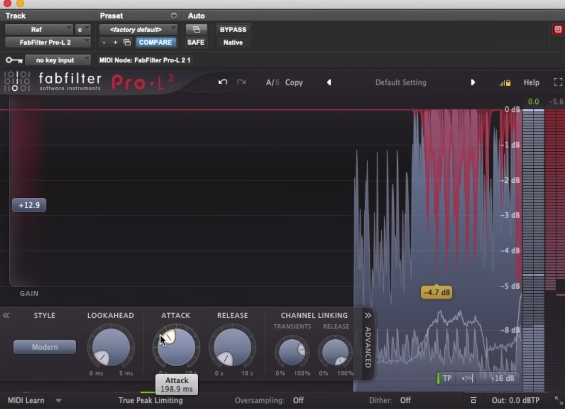Click the +12.9 gain slider handle
This screenshot has height=409, width=565.
pos(29,205)
